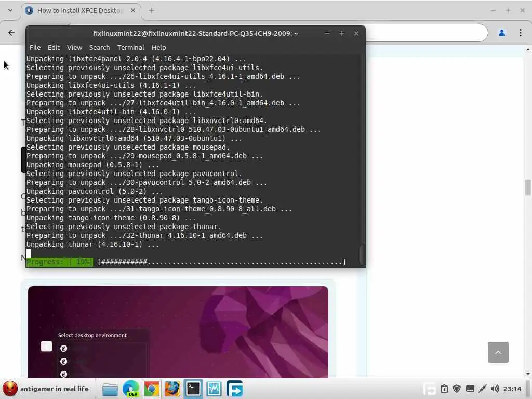This screenshot has height=399, width=532.
Task: Launch Microsoft Edge Dev from taskbar
Action: [131, 389]
